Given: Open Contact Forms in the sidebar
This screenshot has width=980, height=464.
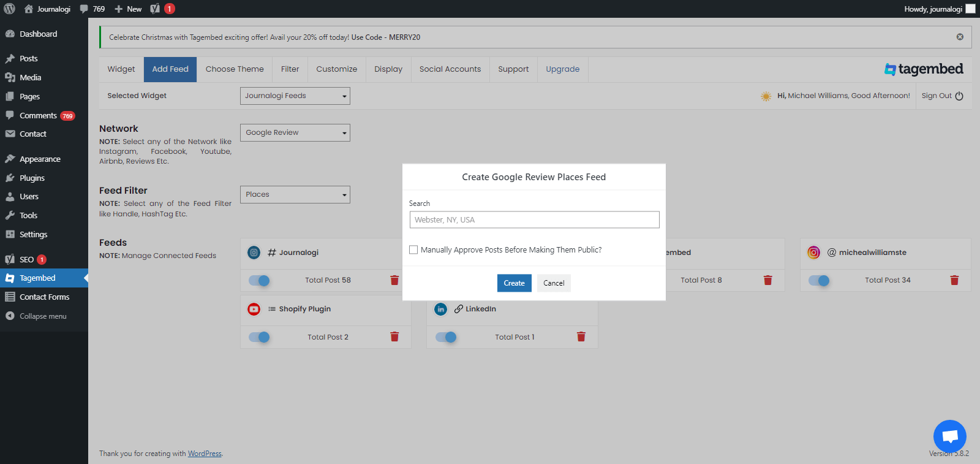Looking at the screenshot, I should [x=44, y=297].
